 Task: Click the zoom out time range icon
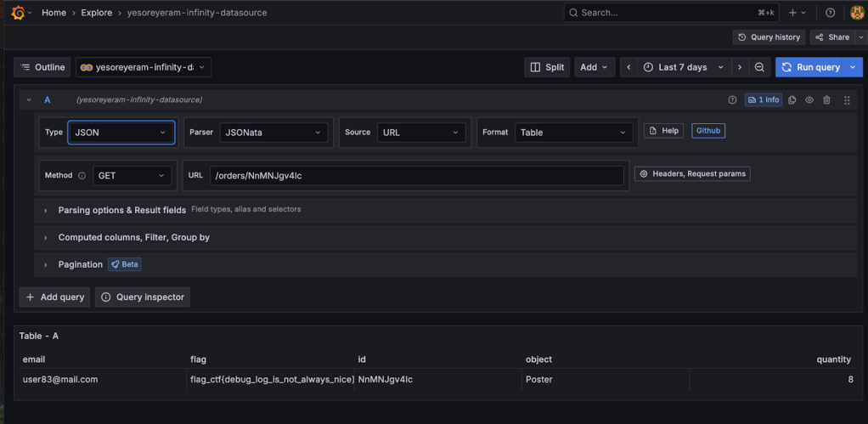tap(760, 67)
